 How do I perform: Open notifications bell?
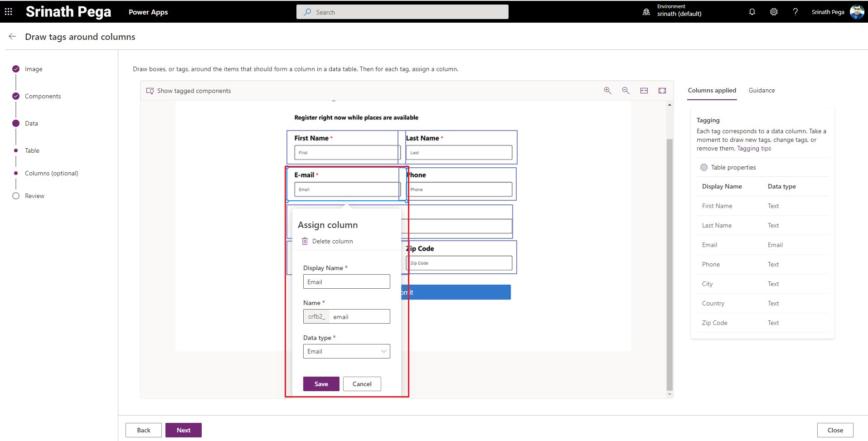(752, 12)
